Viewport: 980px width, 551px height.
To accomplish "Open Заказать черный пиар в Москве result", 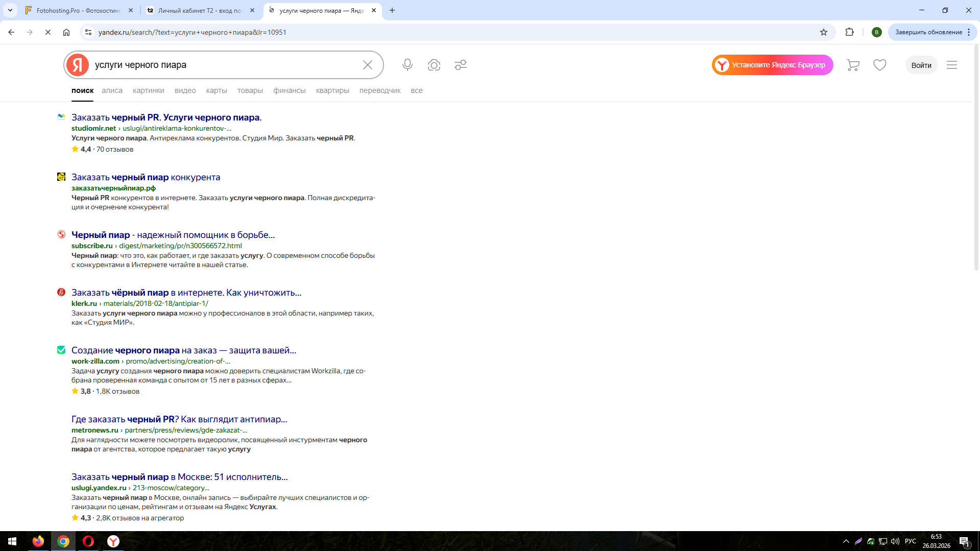I will coord(180,477).
